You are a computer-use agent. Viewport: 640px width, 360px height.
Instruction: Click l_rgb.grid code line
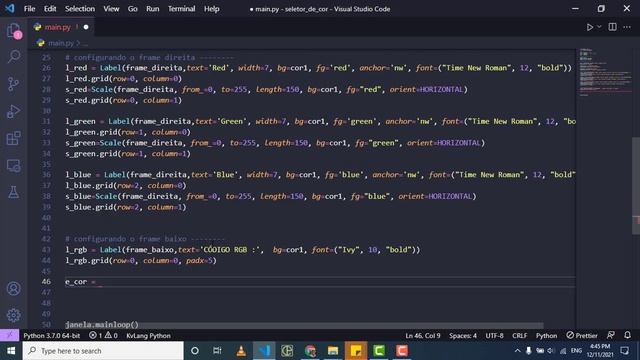tap(141, 260)
